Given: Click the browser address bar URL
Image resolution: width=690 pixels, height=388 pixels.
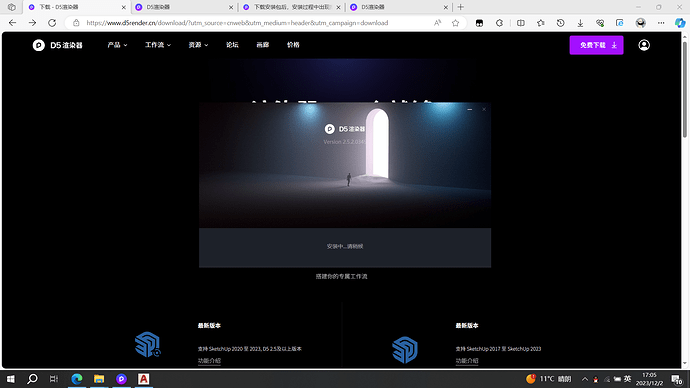Looking at the screenshot, I should [x=237, y=23].
